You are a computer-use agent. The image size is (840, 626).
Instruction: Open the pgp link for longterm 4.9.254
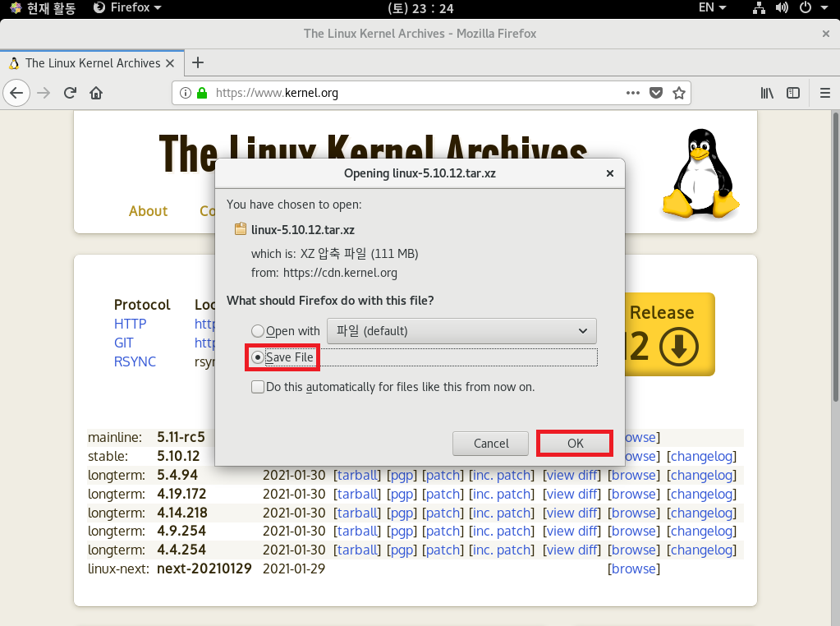coord(402,532)
